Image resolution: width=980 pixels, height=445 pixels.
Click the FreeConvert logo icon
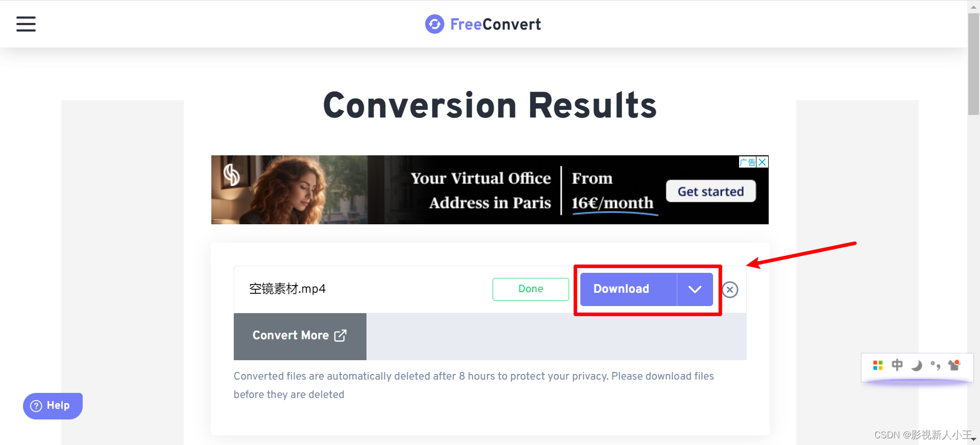(x=435, y=24)
